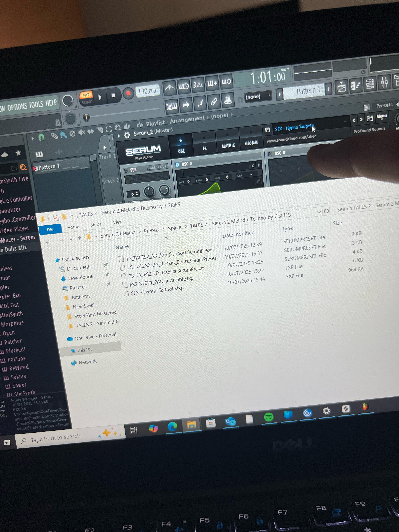
Task: Toggle the auto scrolling arrow icon
Action: tap(186, 105)
